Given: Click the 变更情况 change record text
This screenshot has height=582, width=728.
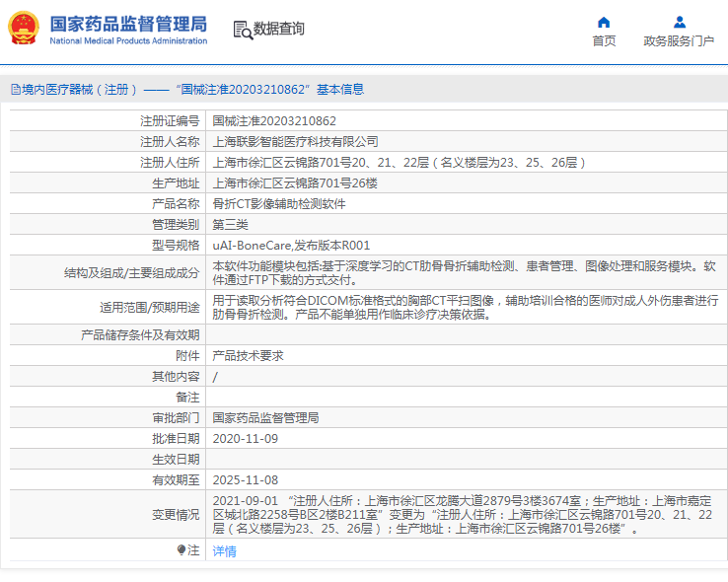Looking at the screenshot, I should click(x=462, y=515).
